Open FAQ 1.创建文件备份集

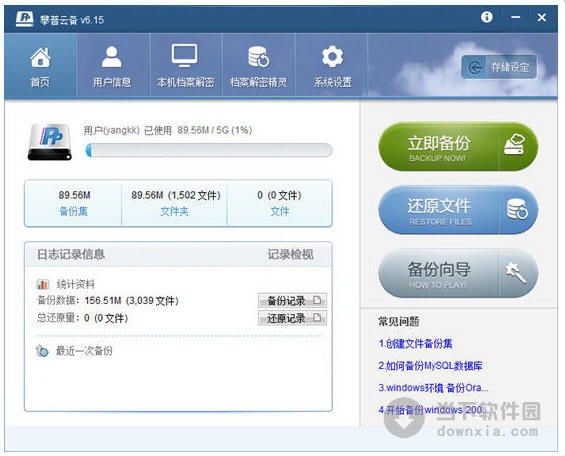[415, 344]
